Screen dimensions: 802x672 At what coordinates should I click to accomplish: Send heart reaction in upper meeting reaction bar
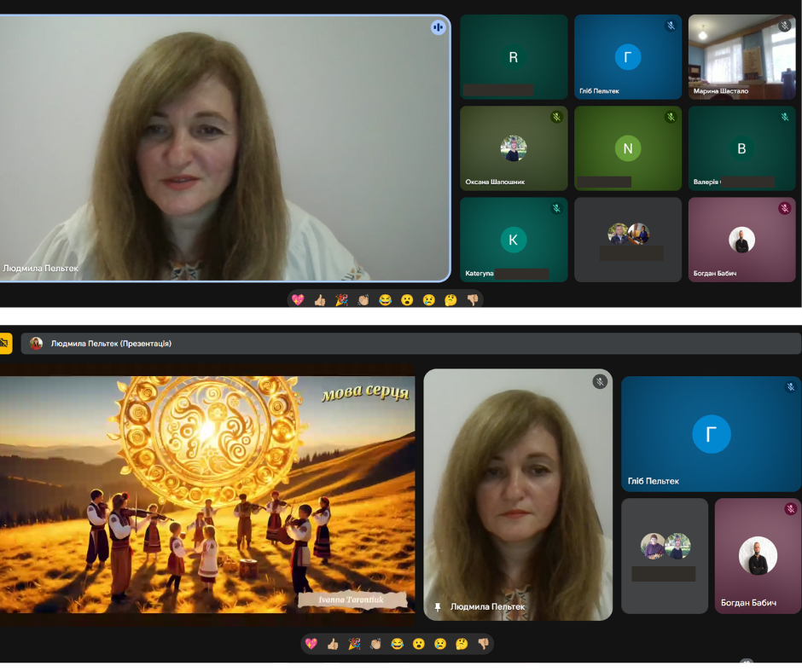pyautogui.click(x=298, y=300)
